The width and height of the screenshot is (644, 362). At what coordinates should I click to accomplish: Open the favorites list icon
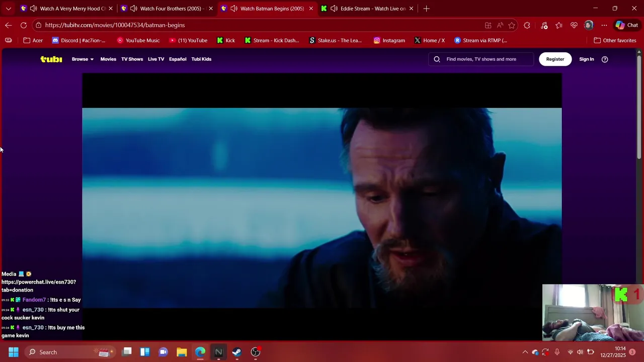[559, 25]
